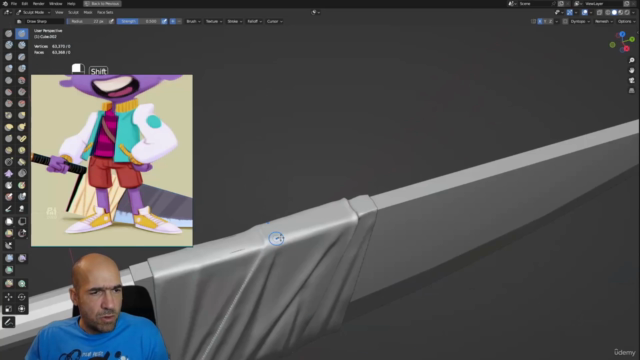The image size is (640, 360).
Task: Click the Back to Previous button
Action: coord(102,4)
